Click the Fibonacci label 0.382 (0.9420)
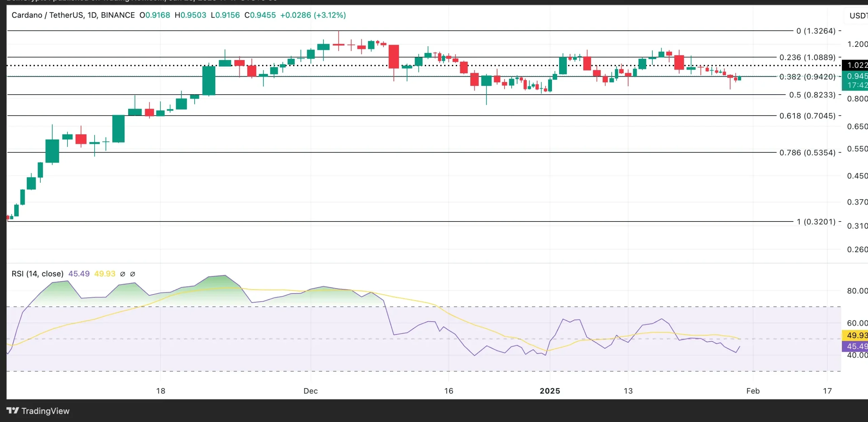Viewport: 868px width, 422px height. pos(807,77)
